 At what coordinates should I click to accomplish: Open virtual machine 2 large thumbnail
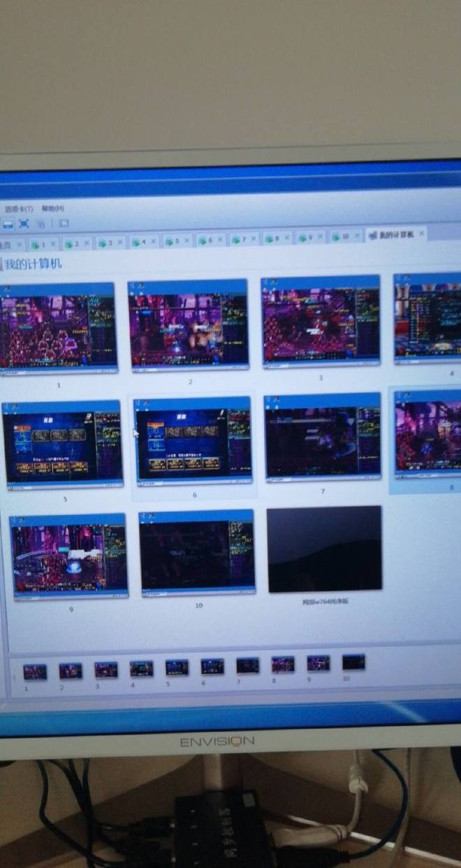pos(188,324)
